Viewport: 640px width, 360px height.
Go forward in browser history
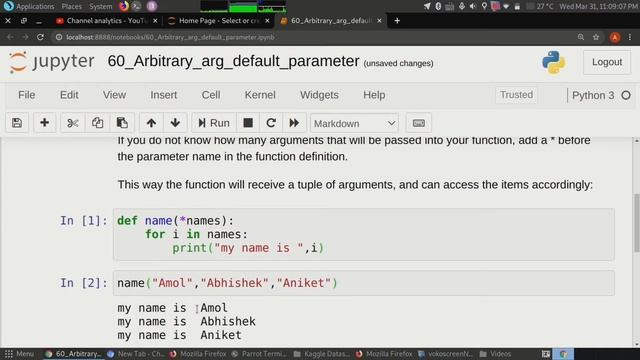pyautogui.click(x=25, y=37)
